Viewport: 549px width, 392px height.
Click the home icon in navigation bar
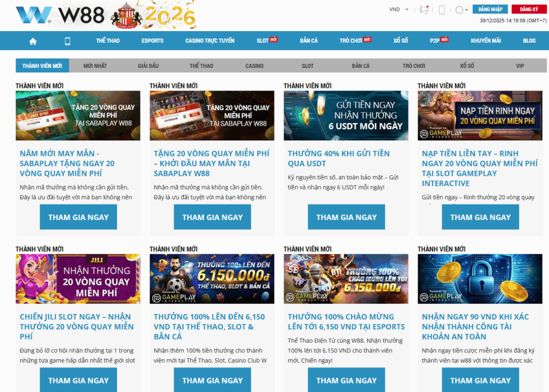click(x=33, y=41)
